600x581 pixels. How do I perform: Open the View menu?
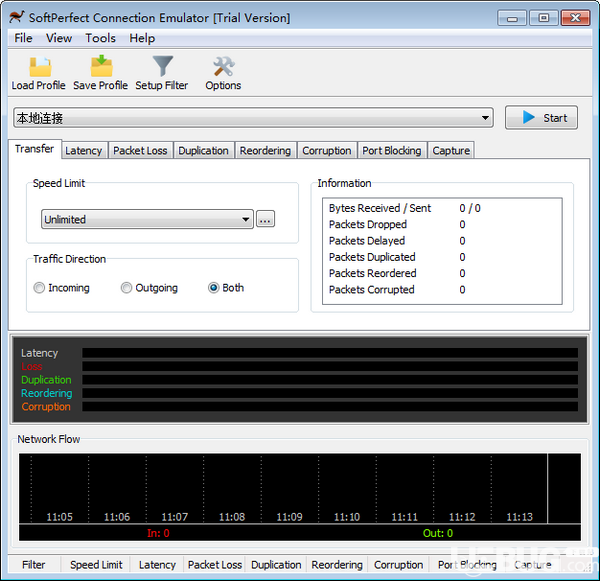[x=59, y=38]
